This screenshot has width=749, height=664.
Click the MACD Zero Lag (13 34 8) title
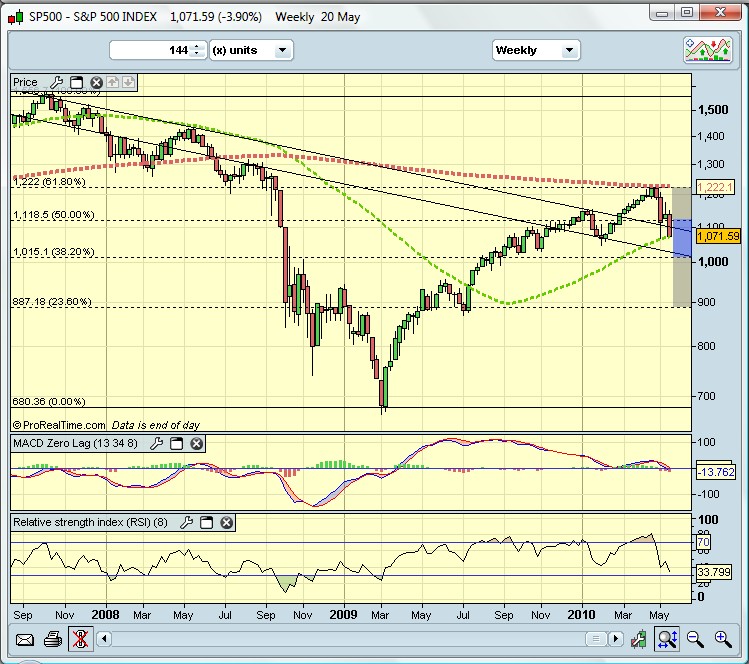click(75, 443)
